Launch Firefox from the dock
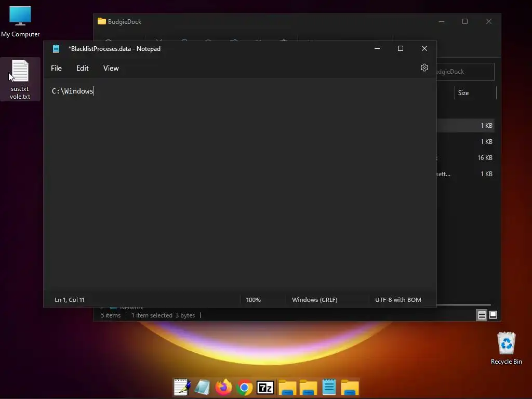 [223, 387]
